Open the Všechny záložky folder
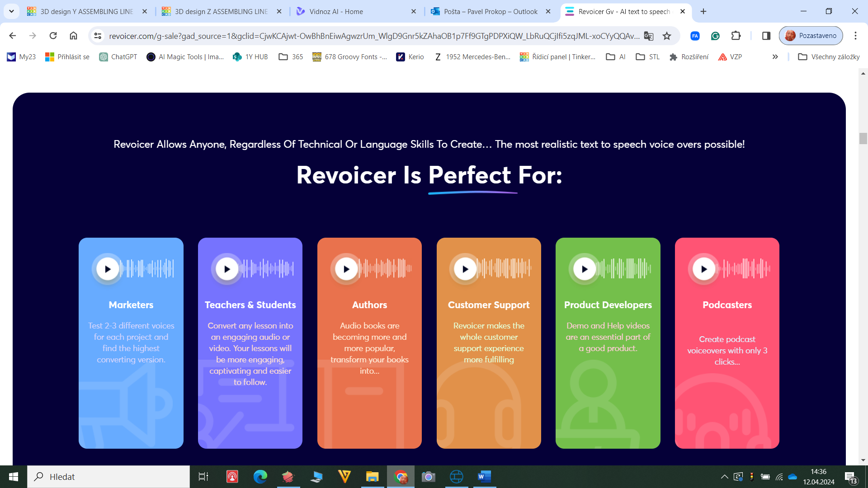This screenshot has width=868, height=488. click(829, 57)
